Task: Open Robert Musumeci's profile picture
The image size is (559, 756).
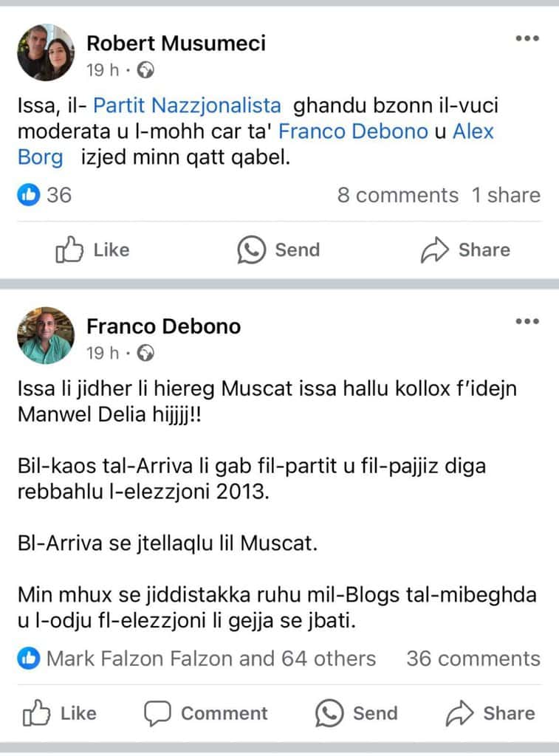Action: (x=46, y=52)
